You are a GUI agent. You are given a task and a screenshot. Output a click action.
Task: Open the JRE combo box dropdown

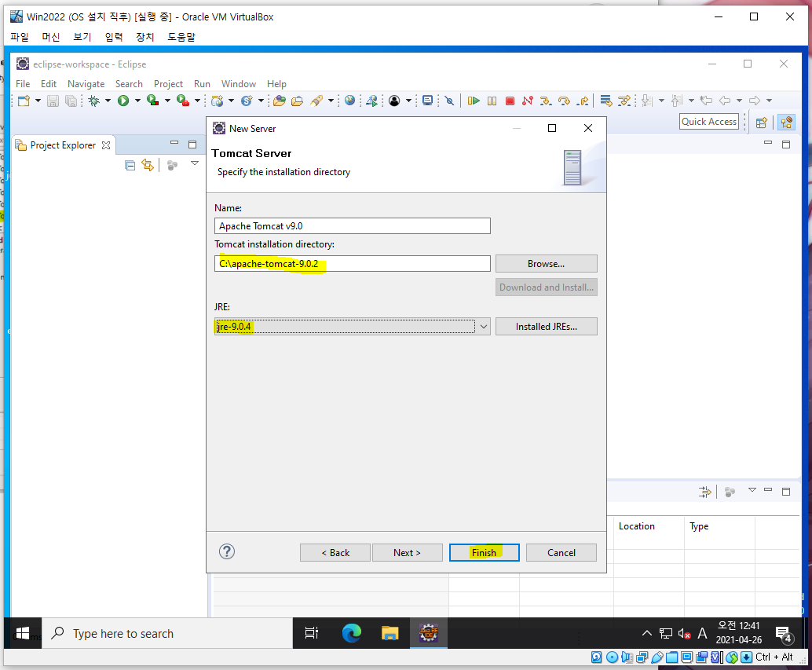pyautogui.click(x=483, y=327)
